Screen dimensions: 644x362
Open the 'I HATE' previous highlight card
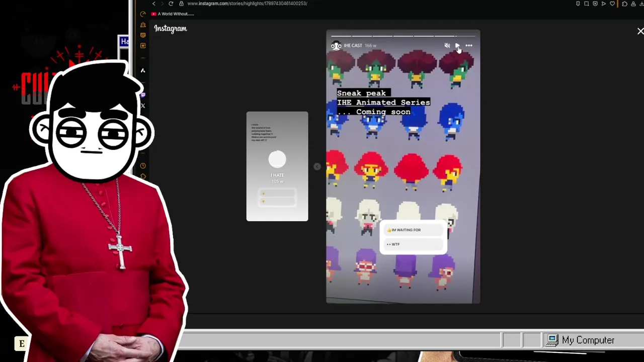point(277,166)
